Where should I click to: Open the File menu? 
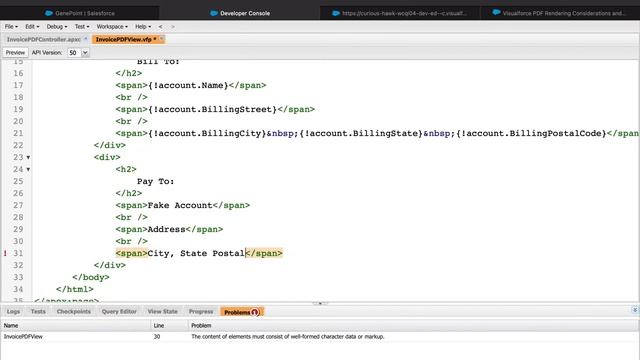point(11,27)
